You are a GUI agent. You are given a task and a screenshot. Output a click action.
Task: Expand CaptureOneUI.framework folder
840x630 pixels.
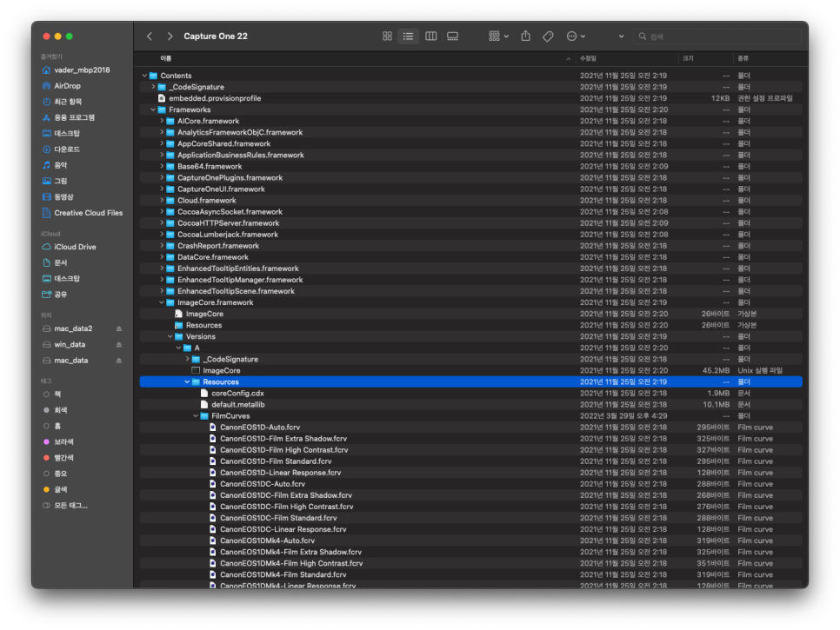tap(162, 189)
